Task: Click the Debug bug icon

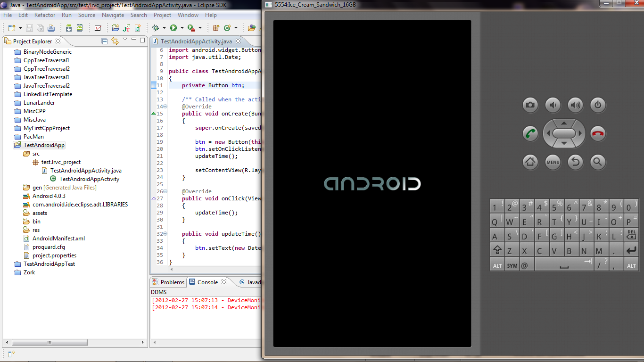Action: tap(156, 28)
